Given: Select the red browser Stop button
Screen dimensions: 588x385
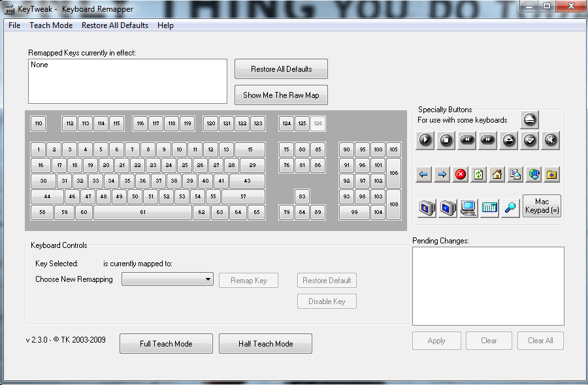Looking at the screenshot, I should click(x=461, y=174).
